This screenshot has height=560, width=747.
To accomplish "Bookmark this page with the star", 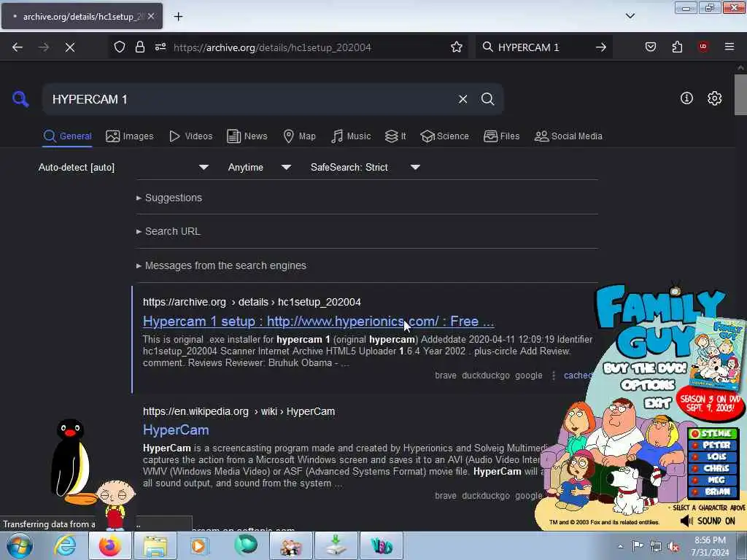I will [457, 47].
